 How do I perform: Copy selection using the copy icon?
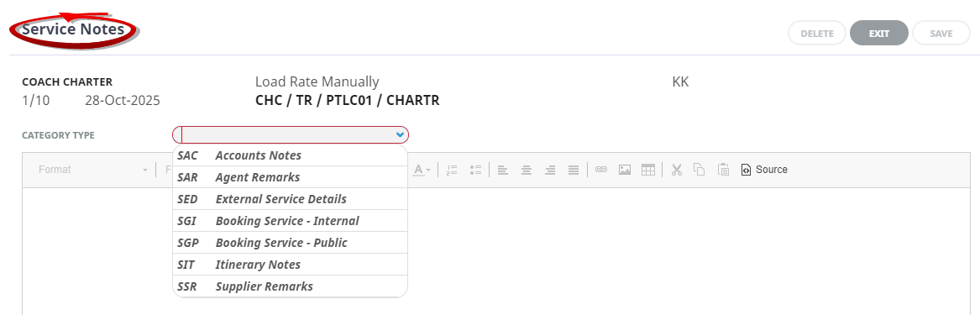[x=700, y=170]
